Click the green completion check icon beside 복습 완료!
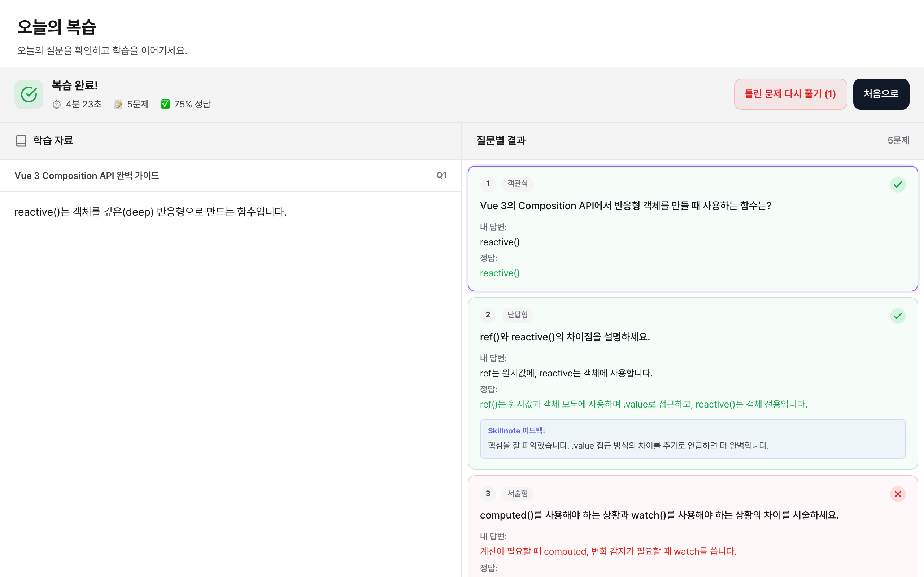924x577 pixels. click(x=29, y=94)
